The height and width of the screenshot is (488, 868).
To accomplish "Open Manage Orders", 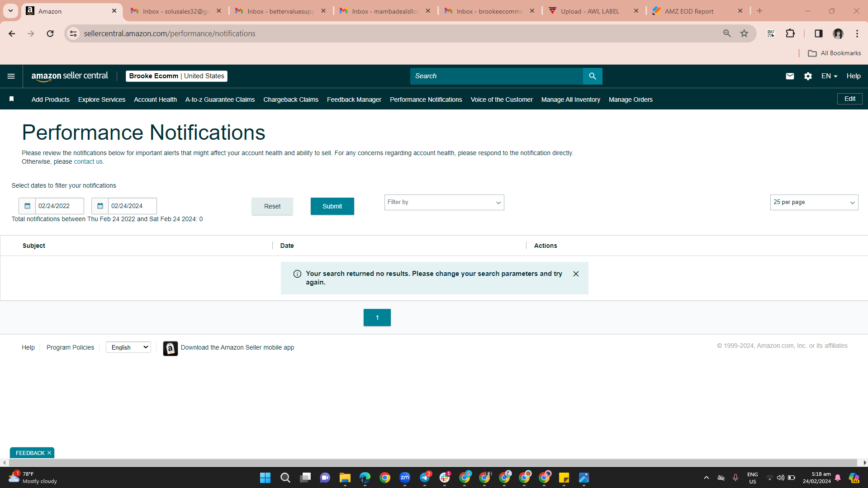I will 631,99.
